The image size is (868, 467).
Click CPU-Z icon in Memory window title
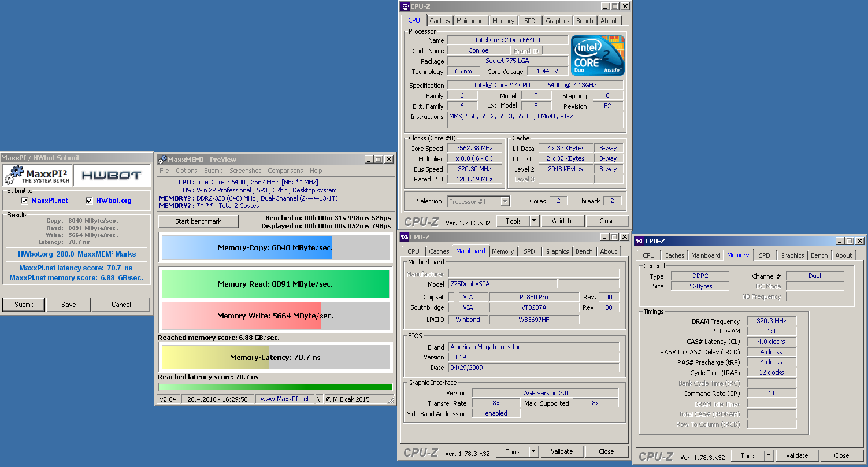coord(639,241)
